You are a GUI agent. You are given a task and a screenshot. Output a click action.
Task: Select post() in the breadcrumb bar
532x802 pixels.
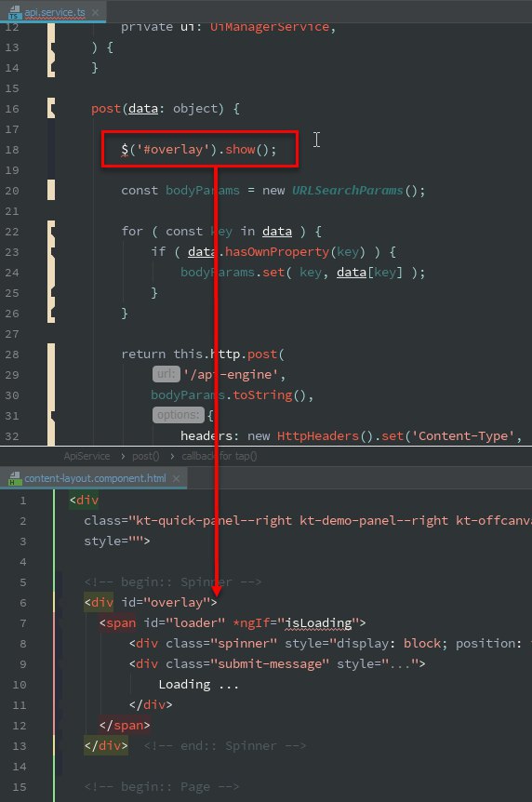146,456
